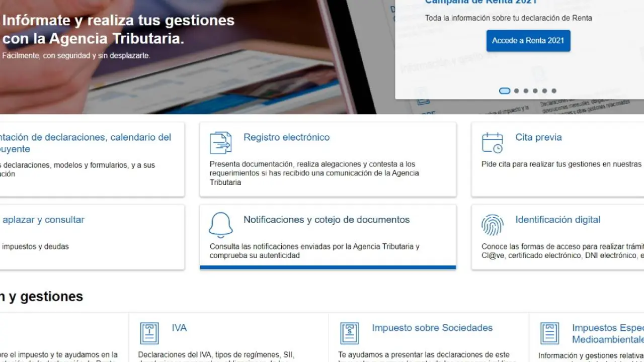Open the Registro electrónico link
Viewport: 644px width, 362px height.
click(286, 137)
